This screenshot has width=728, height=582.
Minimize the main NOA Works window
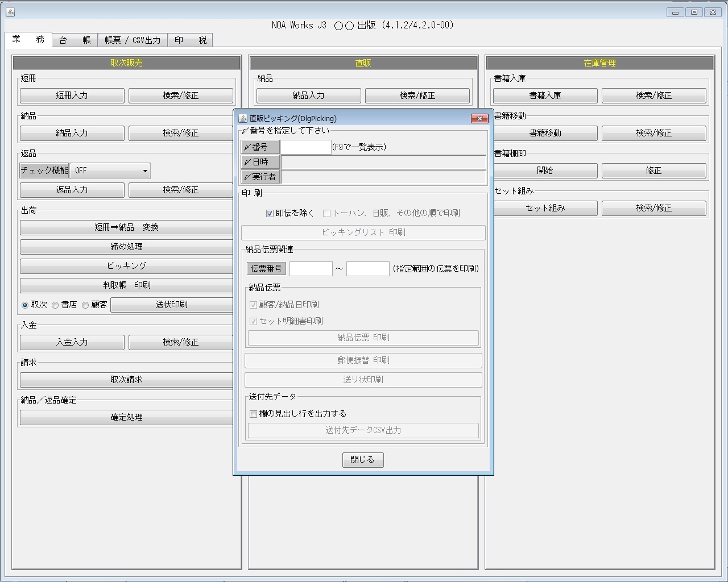click(676, 13)
